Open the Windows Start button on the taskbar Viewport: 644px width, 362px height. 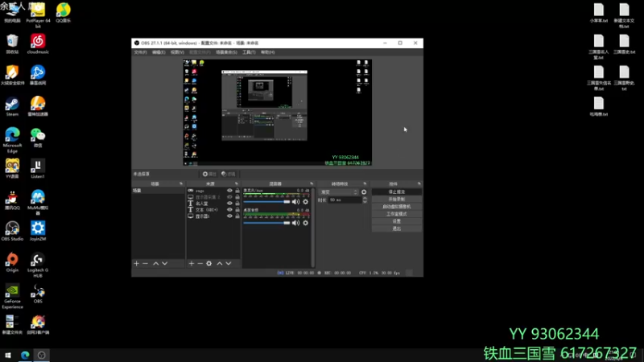click(8, 355)
